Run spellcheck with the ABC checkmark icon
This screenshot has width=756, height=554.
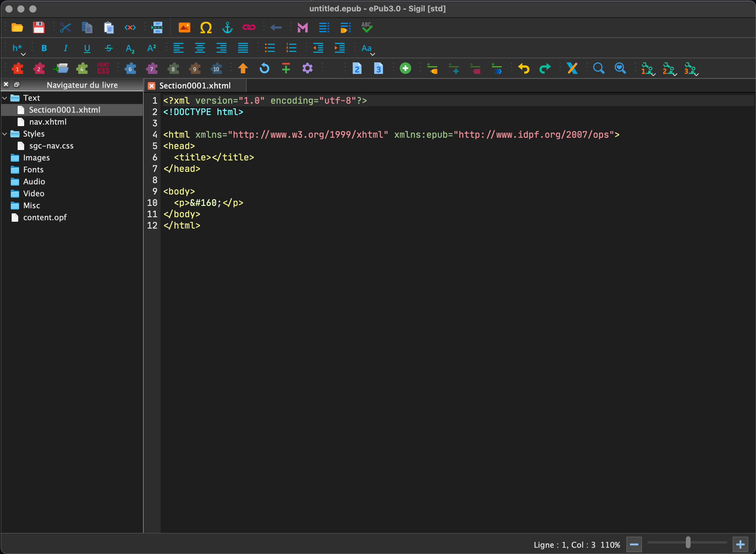pyautogui.click(x=367, y=27)
